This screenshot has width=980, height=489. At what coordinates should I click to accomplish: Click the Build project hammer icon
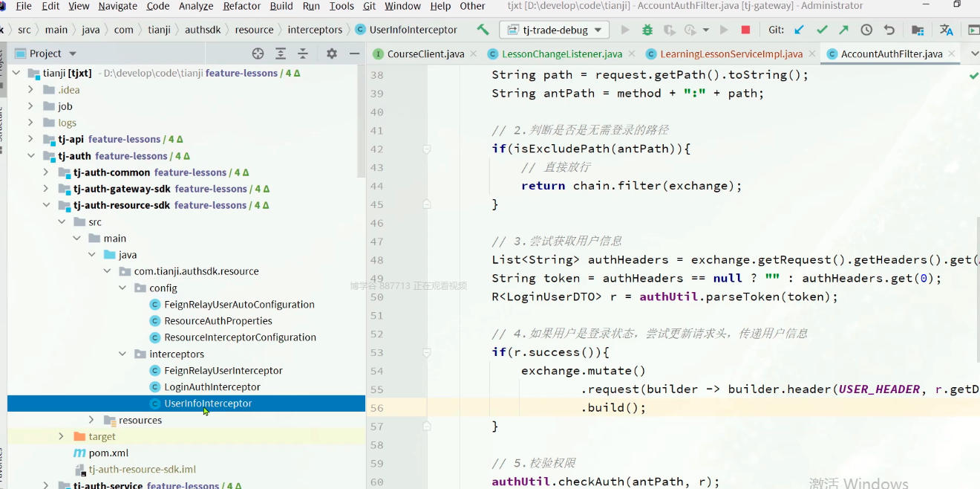click(483, 30)
